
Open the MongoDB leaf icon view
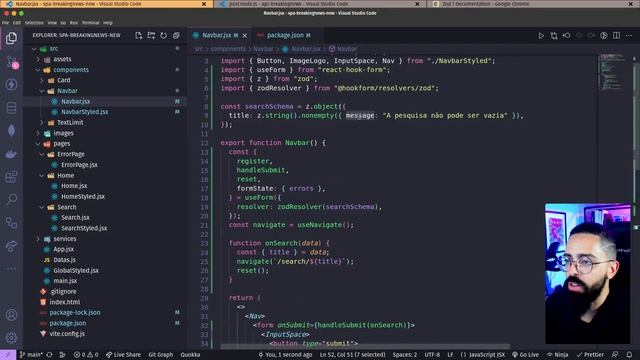point(11,131)
